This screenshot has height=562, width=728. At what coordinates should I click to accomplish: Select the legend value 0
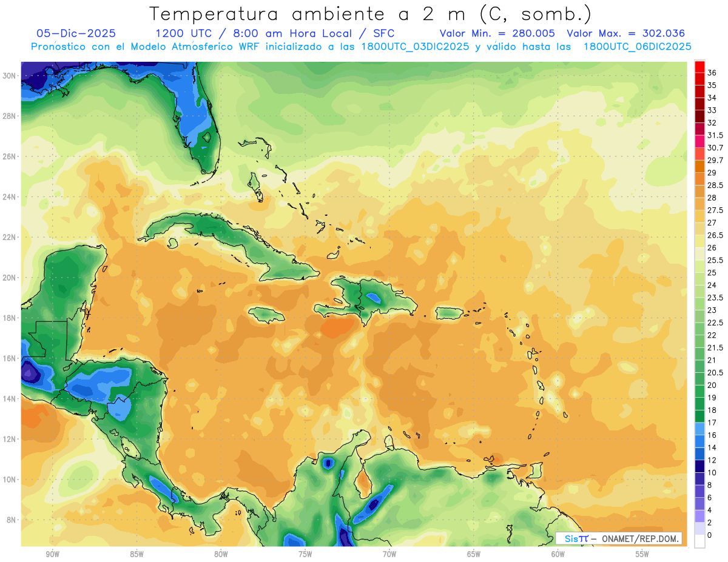(x=710, y=535)
